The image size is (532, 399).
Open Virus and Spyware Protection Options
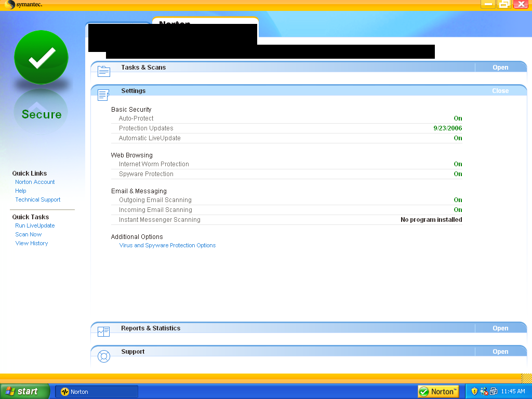click(167, 245)
